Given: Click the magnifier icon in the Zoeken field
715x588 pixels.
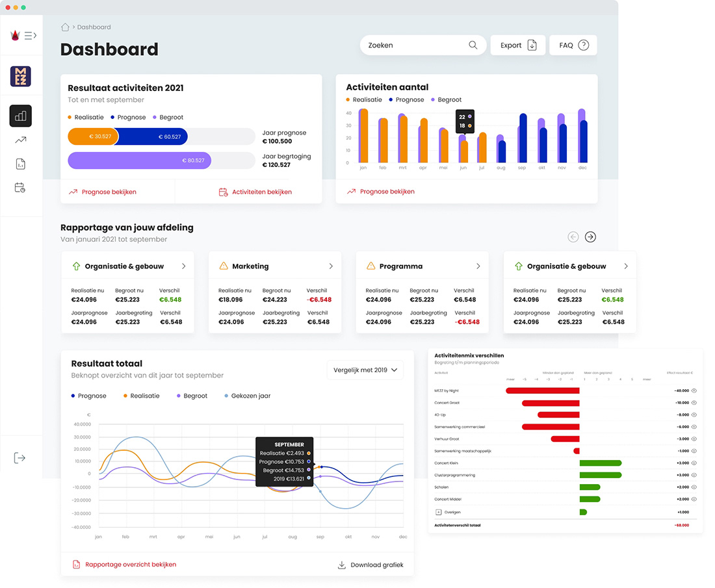Looking at the screenshot, I should [x=473, y=45].
